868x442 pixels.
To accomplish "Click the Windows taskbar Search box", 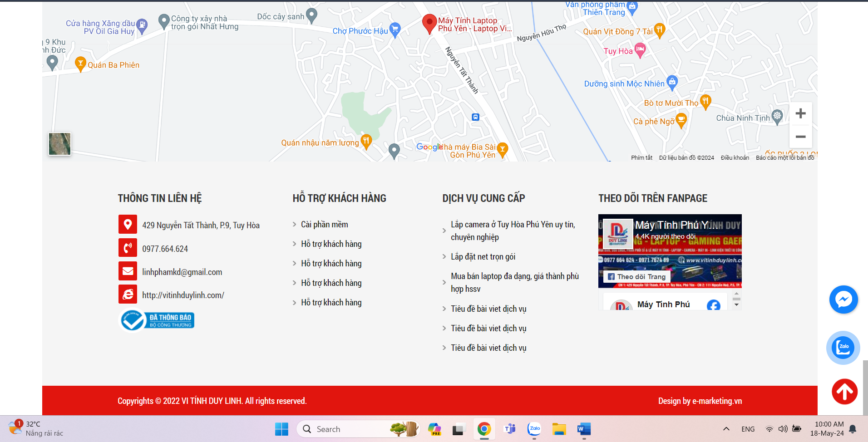I will click(x=345, y=429).
